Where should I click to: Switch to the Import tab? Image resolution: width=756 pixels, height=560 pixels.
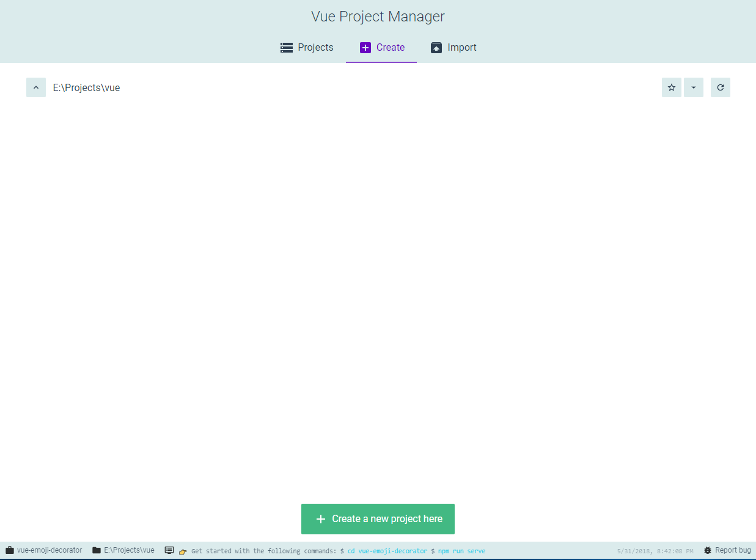[x=453, y=47]
